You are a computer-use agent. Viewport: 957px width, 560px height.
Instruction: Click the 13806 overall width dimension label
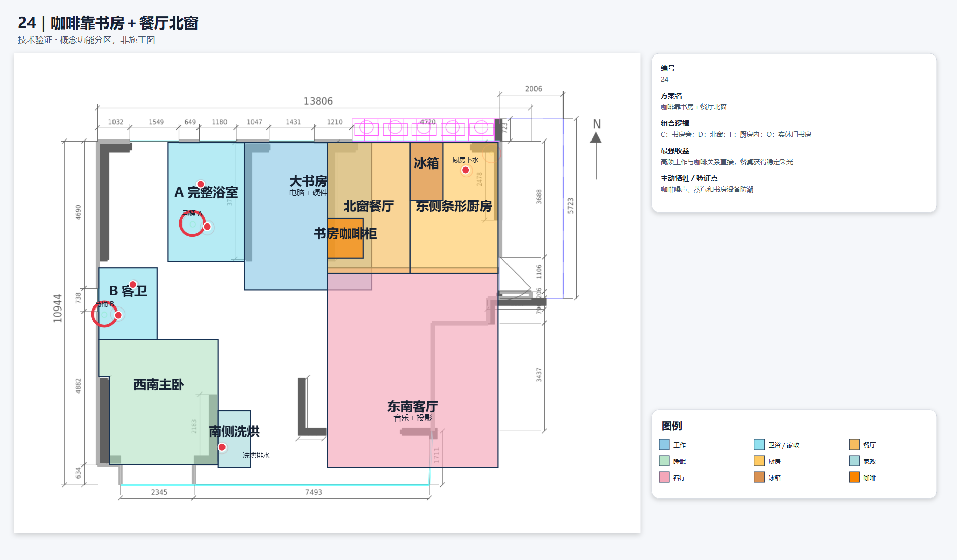point(318,101)
